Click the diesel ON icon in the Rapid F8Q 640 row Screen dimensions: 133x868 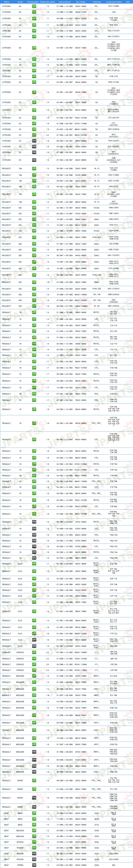point(34,807)
